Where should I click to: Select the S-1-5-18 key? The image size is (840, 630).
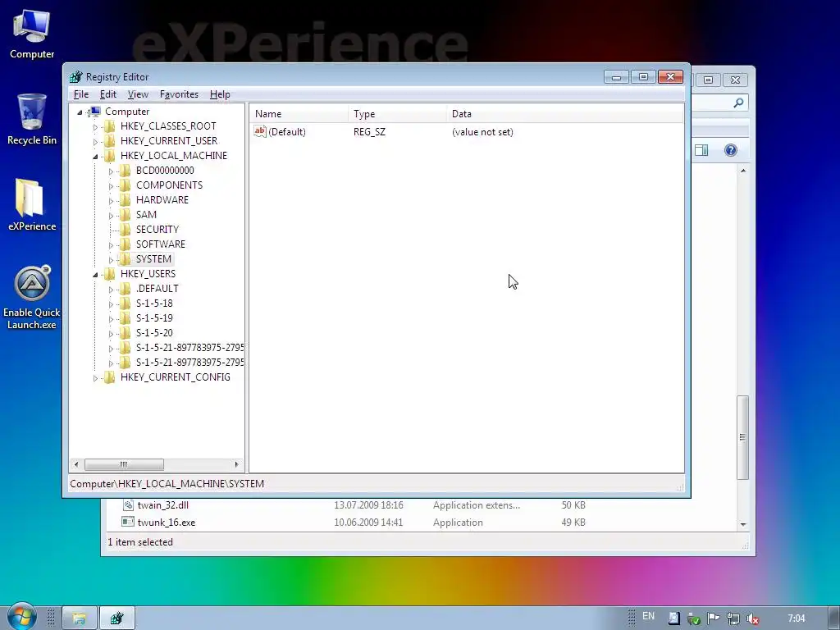tap(154, 304)
